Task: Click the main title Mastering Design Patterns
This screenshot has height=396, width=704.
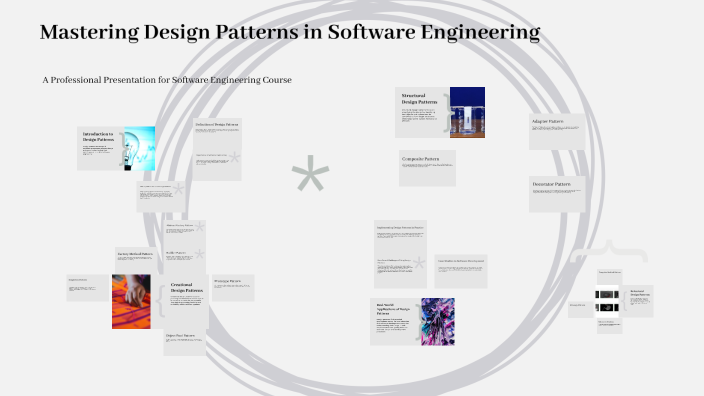Action: [x=290, y=32]
